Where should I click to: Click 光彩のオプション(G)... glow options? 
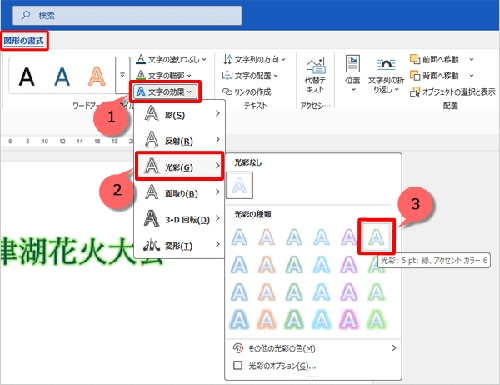click(x=313, y=366)
